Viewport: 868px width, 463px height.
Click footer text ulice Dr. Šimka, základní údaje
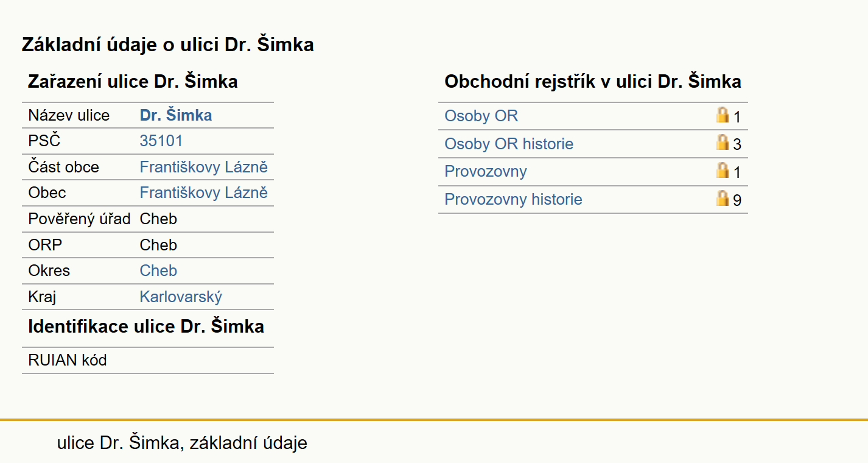tap(182, 443)
